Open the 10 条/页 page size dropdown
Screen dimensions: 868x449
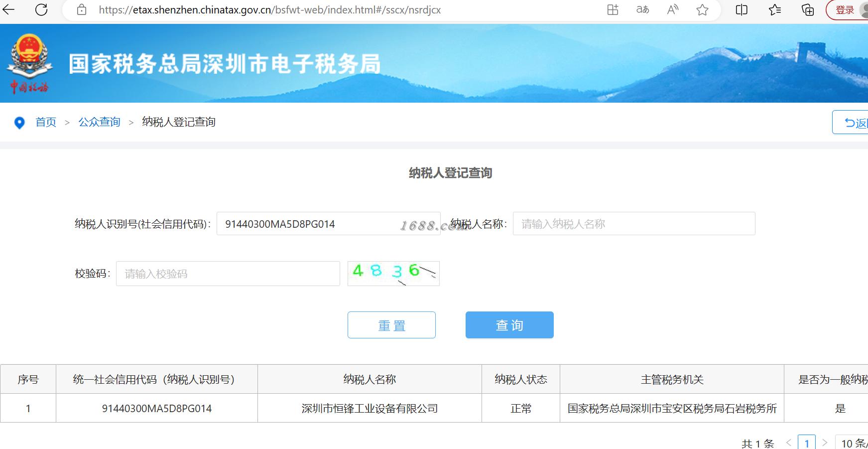pos(853,443)
